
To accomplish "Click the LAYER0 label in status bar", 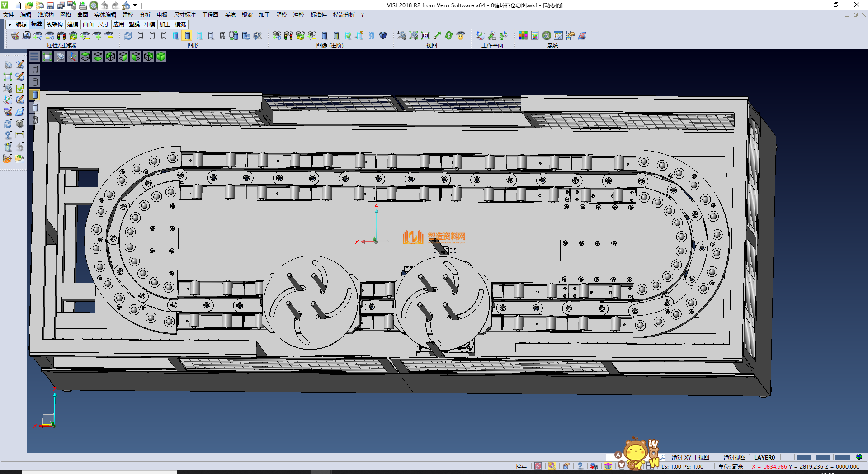I will pos(764,457).
